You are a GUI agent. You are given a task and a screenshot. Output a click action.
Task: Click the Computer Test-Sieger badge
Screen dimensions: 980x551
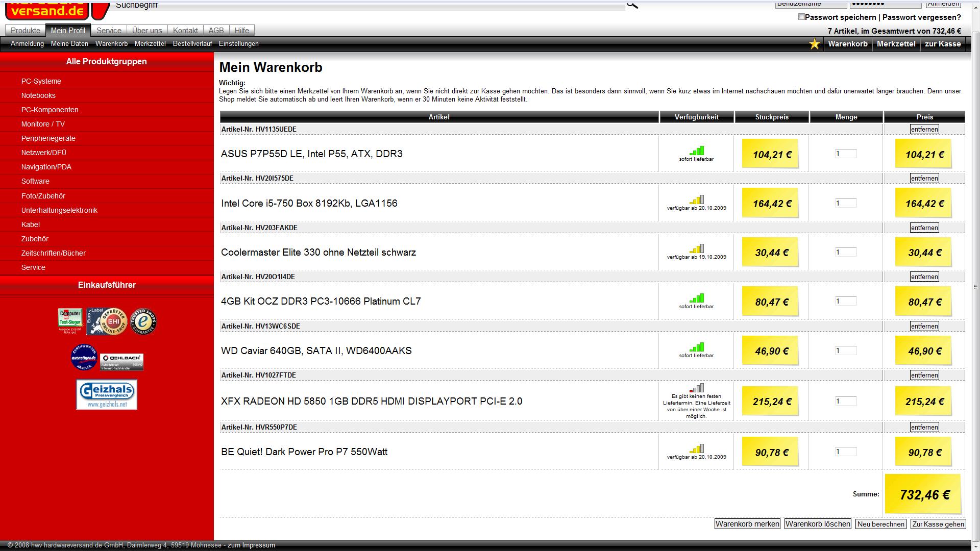[70, 321]
